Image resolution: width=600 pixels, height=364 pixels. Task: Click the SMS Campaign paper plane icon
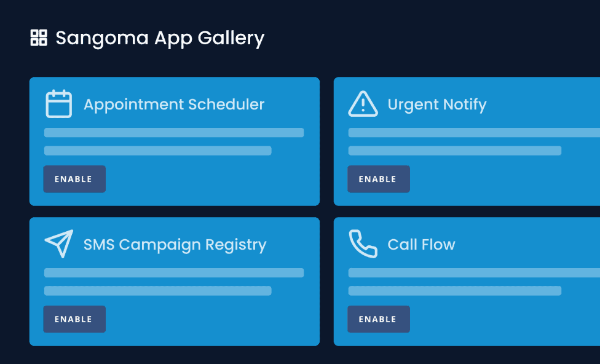(x=59, y=244)
